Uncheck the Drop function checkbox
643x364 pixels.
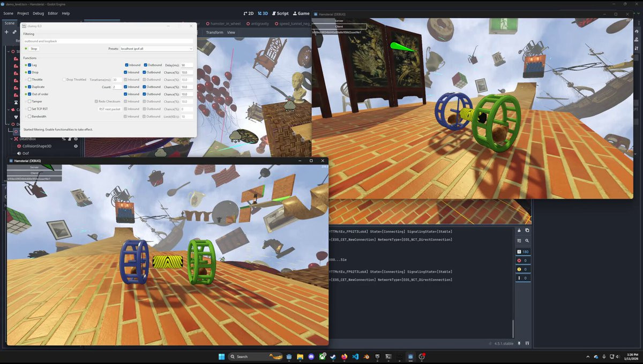coord(29,72)
